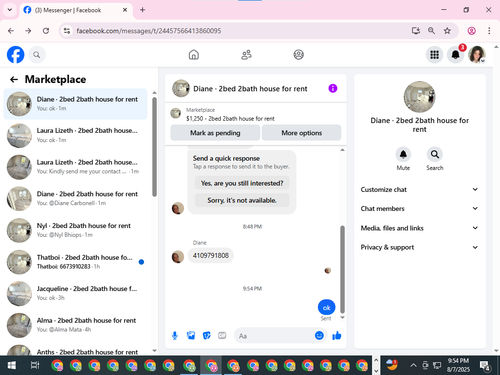Open Laura Lizeth chat 'Kindly send me your contact'
The width and height of the screenshot is (500, 375).
pyautogui.click(x=76, y=167)
